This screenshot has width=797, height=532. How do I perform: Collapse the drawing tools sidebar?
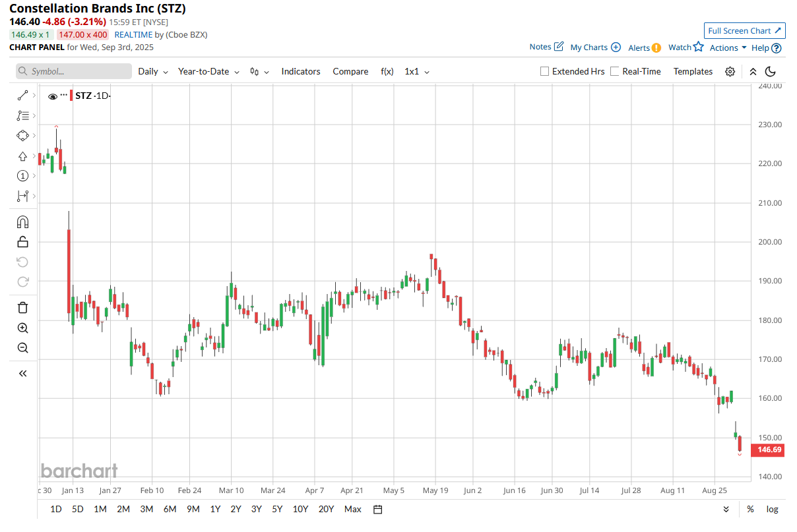(x=22, y=373)
